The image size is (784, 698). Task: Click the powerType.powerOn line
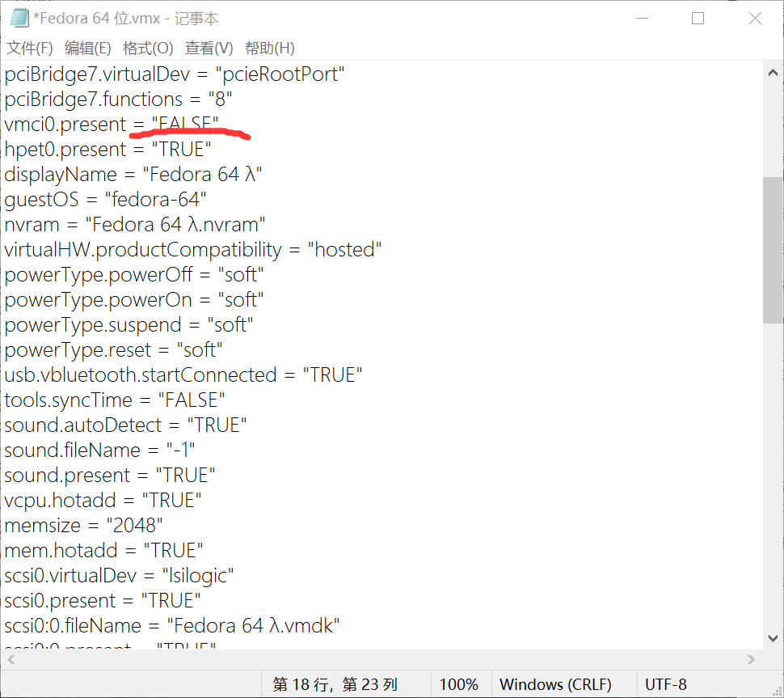[x=134, y=299]
